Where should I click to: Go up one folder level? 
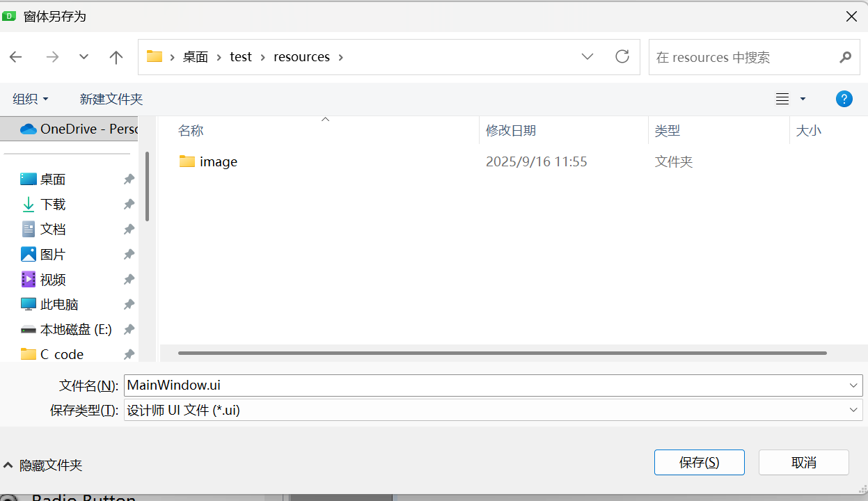pyautogui.click(x=116, y=57)
